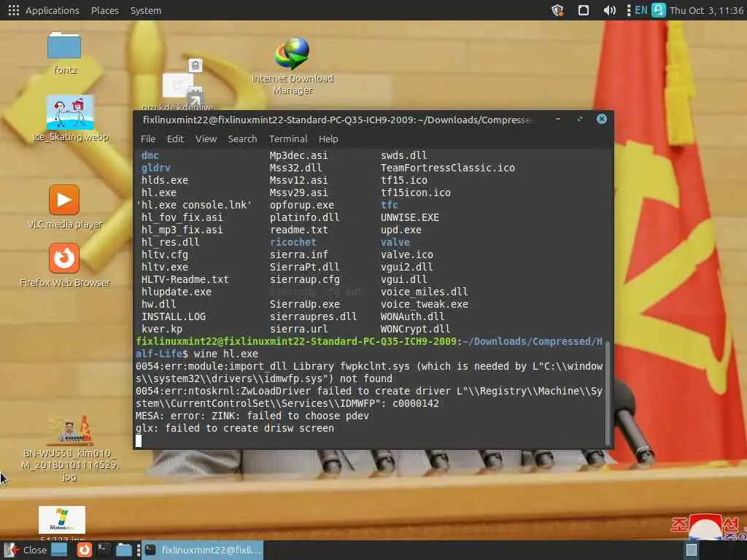
Task: Click the 'valve' directory name in terminal
Action: pos(395,242)
